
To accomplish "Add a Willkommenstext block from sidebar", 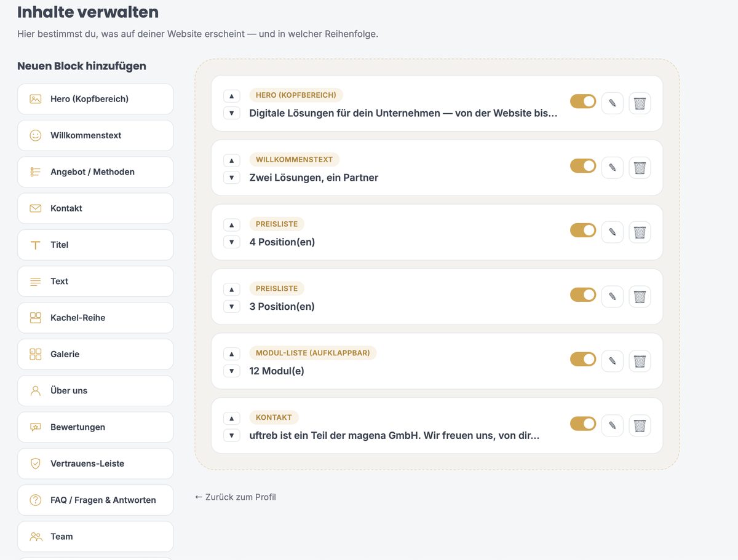I will (95, 135).
